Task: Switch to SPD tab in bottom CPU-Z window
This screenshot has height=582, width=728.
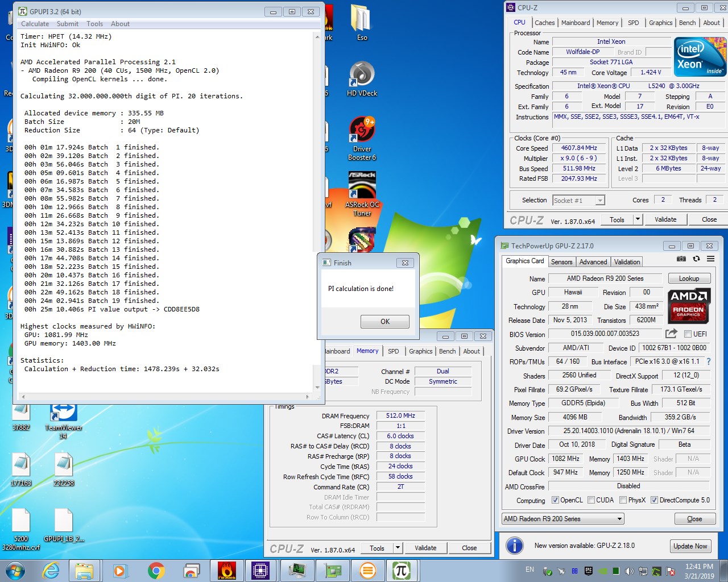Action: [x=394, y=351]
